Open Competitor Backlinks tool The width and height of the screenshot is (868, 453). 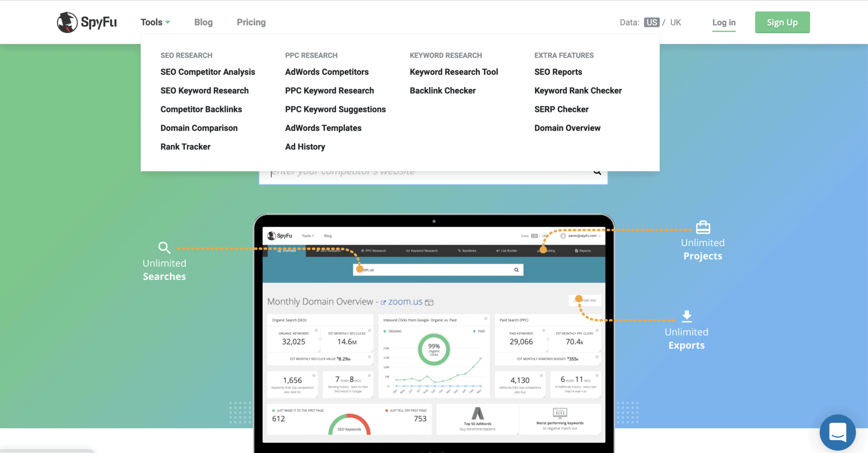point(201,109)
